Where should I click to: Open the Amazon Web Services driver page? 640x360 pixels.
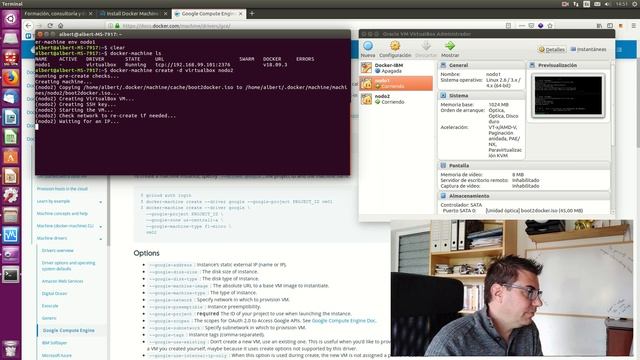pos(62,281)
